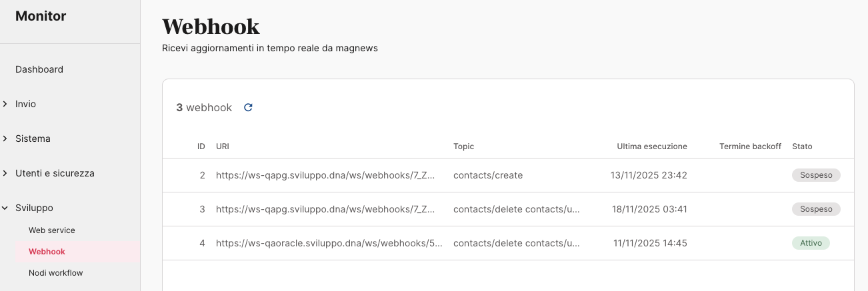Viewport: 868px width, 291px height.
Task: Expand Utenti e sicurezza section
Action: (x=55, y=173)
